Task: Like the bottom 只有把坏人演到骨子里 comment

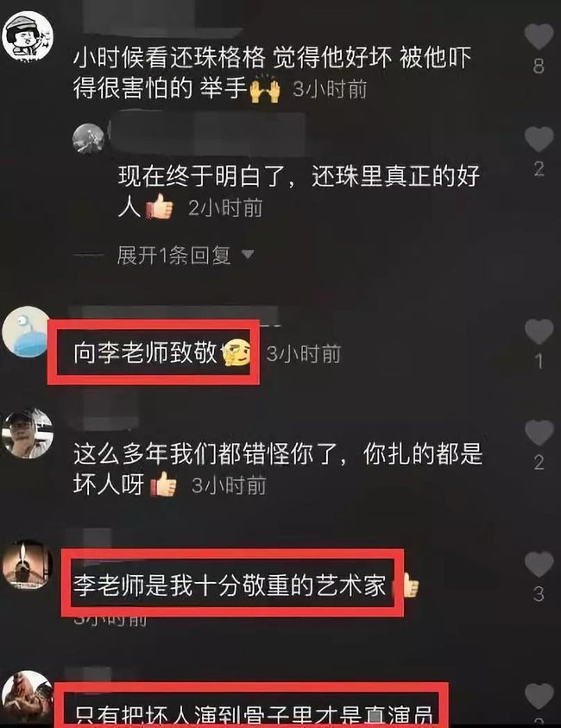Action: pyautogui.click(x=539, y=696)
